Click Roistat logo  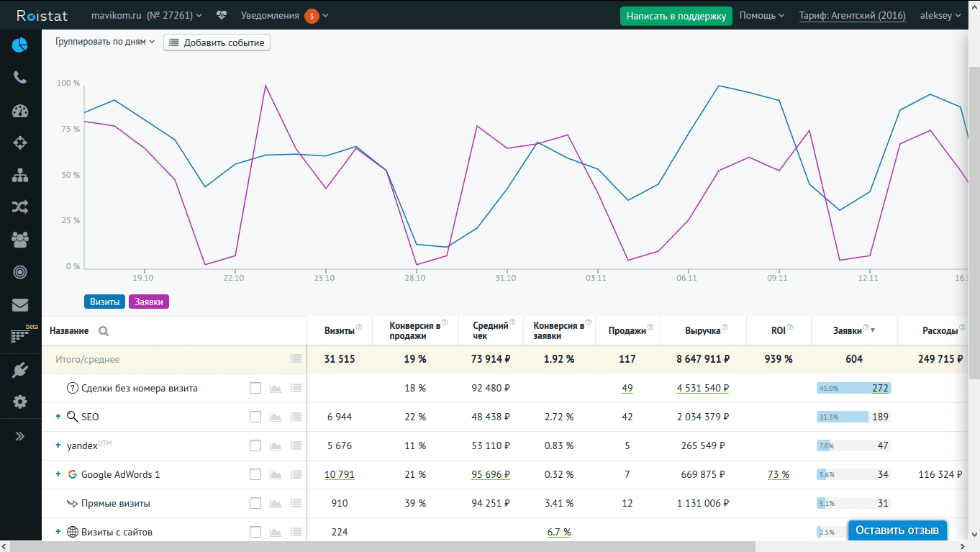(42, 15)
